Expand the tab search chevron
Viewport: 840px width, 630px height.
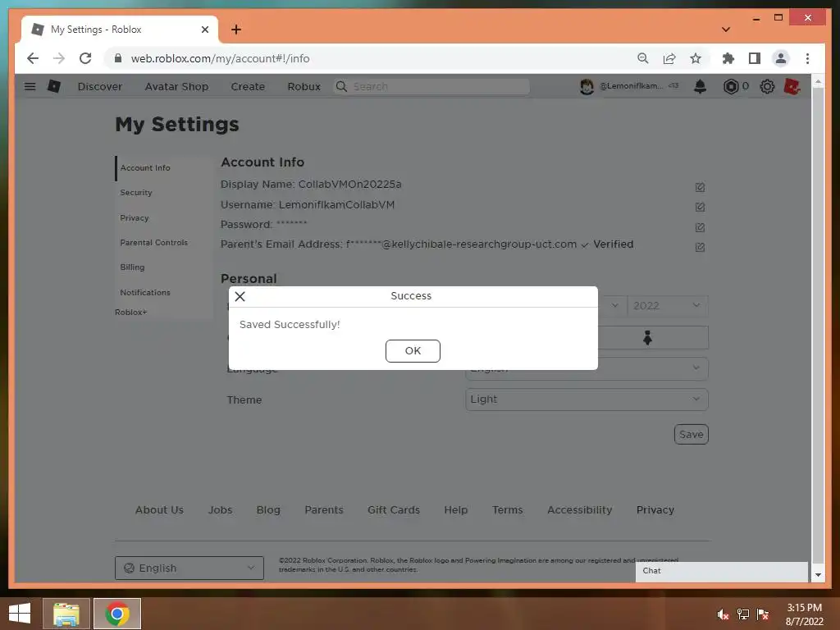[726, 30]
